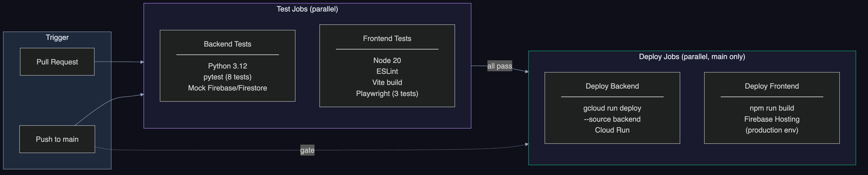Select the 'Playwright (3 tests)' line

click(x=387, y=93)
